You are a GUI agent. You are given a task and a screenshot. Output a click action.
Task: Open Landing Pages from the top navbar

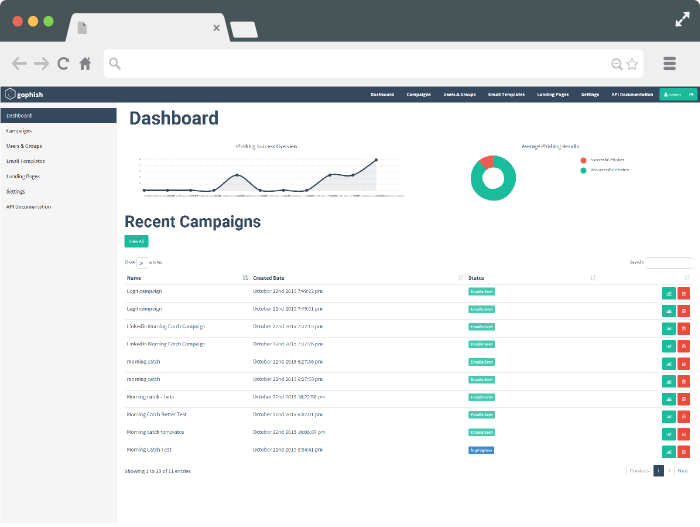(553, 94)
